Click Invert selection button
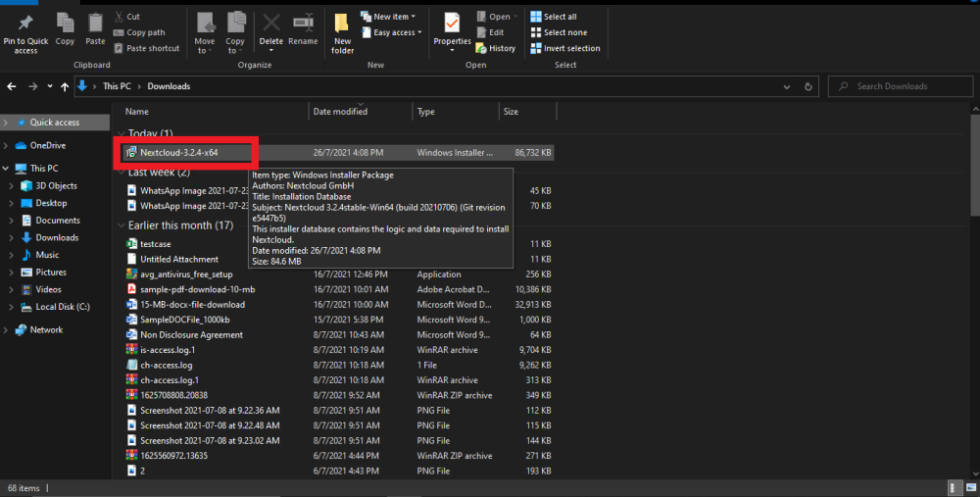 [x=564, y=48]
